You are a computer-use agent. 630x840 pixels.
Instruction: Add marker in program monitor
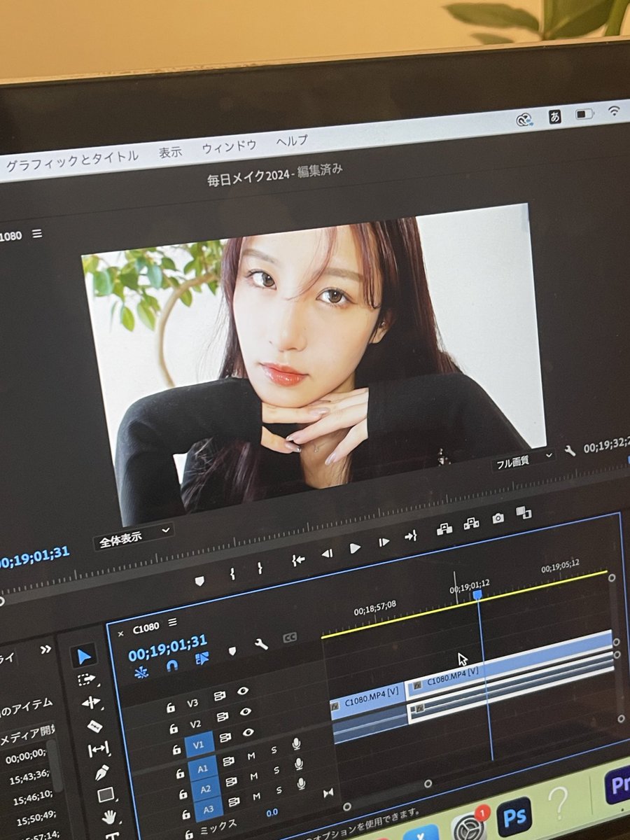(x=199, y=581)
